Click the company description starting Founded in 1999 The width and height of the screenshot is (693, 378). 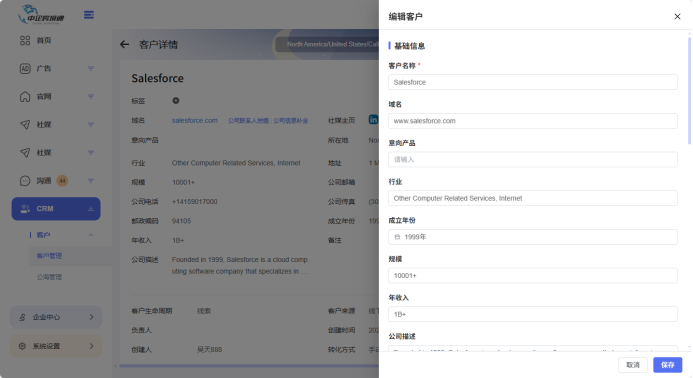240,265
